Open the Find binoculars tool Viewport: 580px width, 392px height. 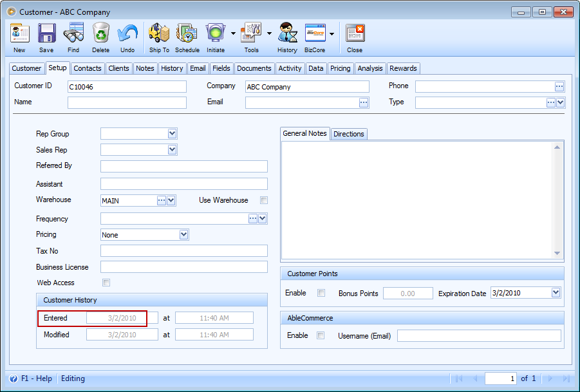(x=73, y=33)
